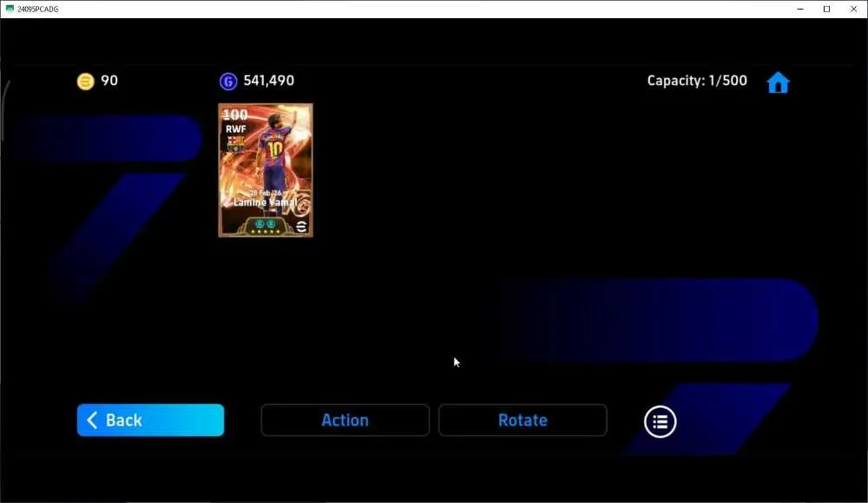Image resolution: width=868 pixels, height=503 pixels.
Task: Tap the gold eFootball coin icon
Action: click(85, 82)
